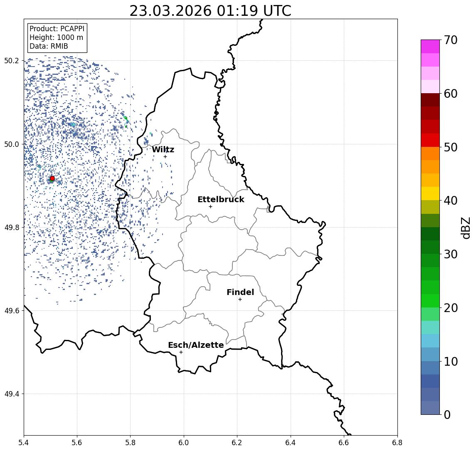Click the colorbar tick label 20

click(451, 307)
